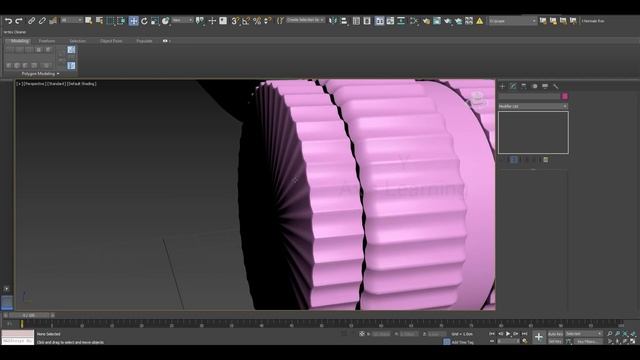Switch to the Populate ribbon tab
This screenshot has width=640, height=360.
click(144, 41)
